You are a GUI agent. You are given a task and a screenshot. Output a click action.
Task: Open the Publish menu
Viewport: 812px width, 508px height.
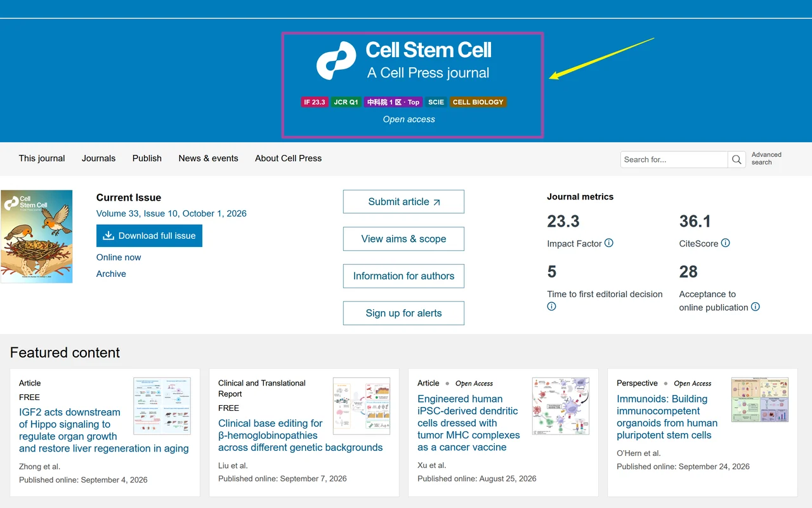coord(147,159)
